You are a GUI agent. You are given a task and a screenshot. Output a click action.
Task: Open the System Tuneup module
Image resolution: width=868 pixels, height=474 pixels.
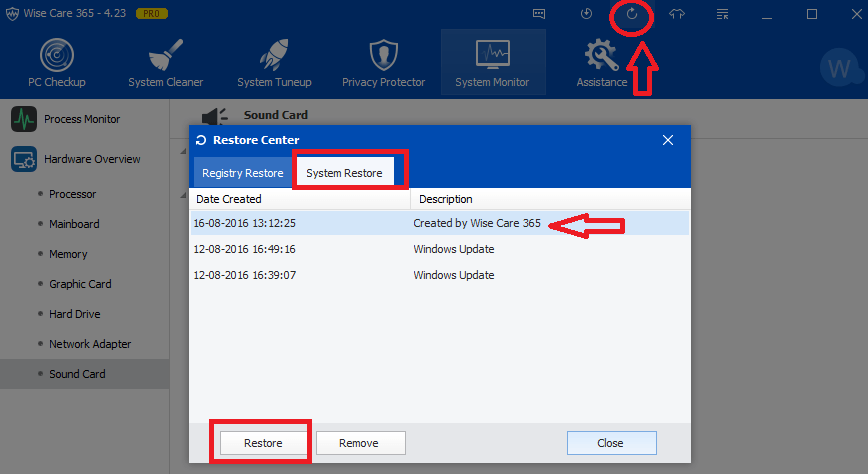[274, 63]
